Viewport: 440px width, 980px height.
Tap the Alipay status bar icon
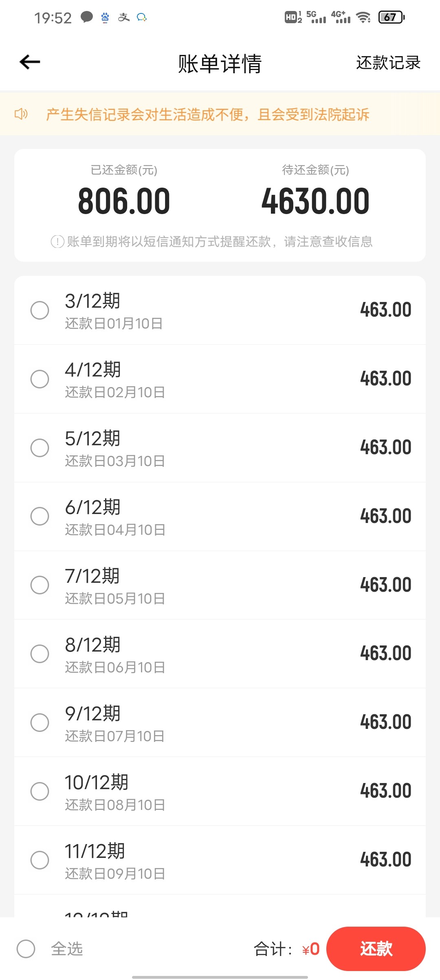pyautogui.click(x=124, y=17)
